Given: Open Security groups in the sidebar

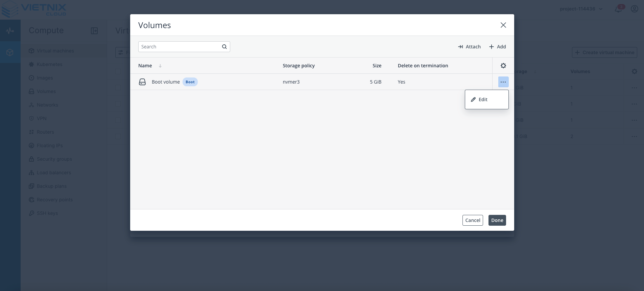Looking at the screenshot, I should coord(64,159).
